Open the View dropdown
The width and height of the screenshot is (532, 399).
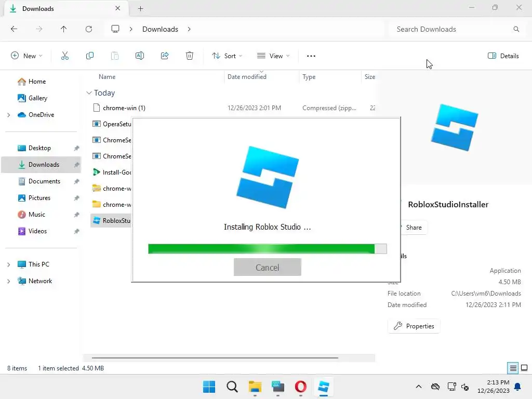pos(273,56)
